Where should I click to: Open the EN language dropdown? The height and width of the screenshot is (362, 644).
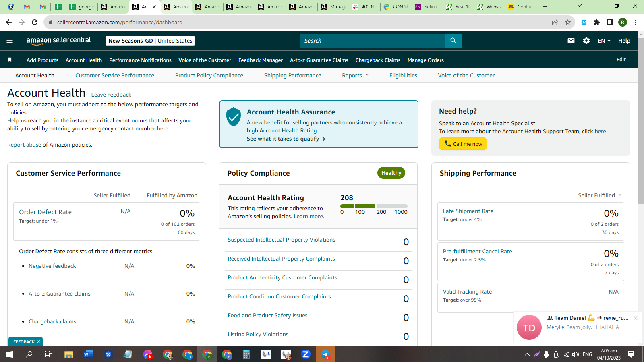pos(604,41)
